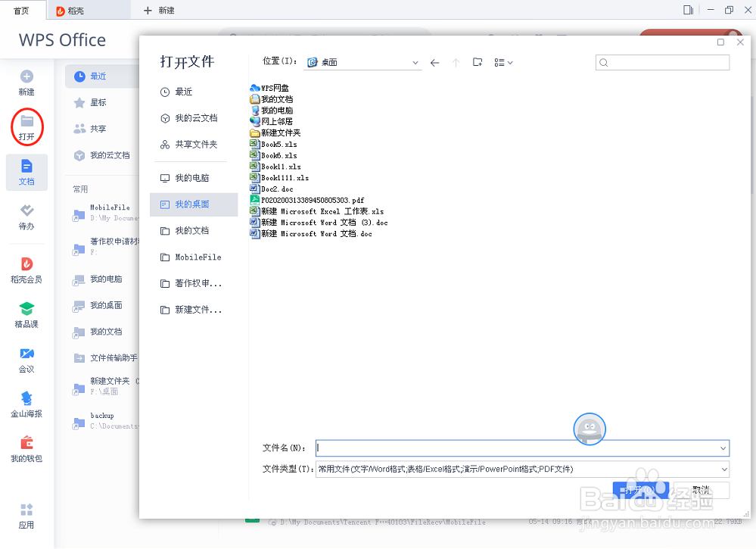The height and width of the screenshot is (549, 756).
Task: Select file Book6.xls
Action: pos(273,155)
